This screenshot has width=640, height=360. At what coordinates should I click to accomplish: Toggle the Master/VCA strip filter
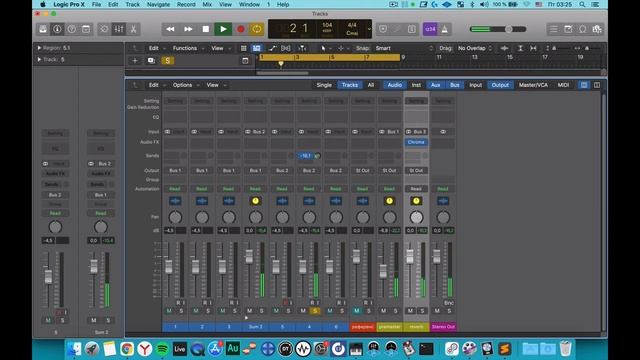[x=533, y=85]
